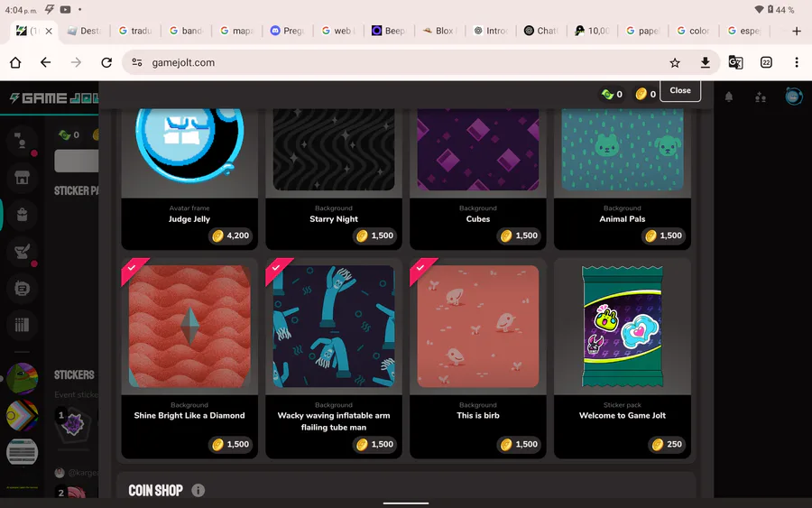This screenshot has width=812, height=508.
Task: Switch to the tradu Google tab
Action: tap(134, 31)
